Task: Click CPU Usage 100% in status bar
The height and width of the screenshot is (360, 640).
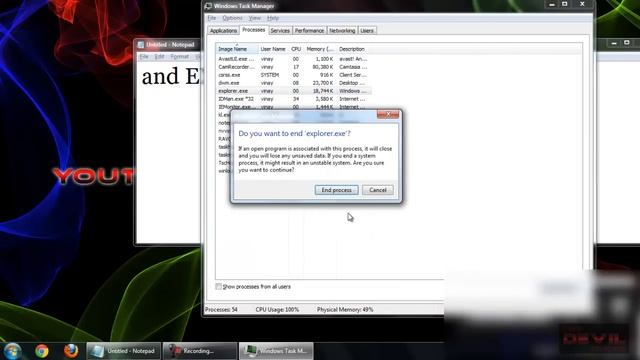Action: click(x=277, y=309)
